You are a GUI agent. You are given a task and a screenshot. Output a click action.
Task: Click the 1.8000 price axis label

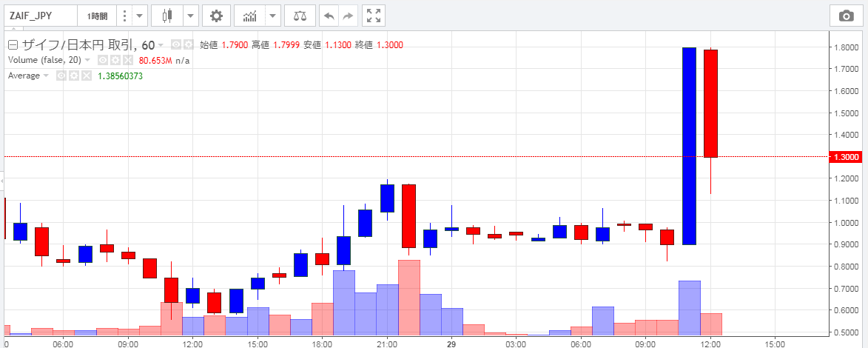click(x=847, y=47)
